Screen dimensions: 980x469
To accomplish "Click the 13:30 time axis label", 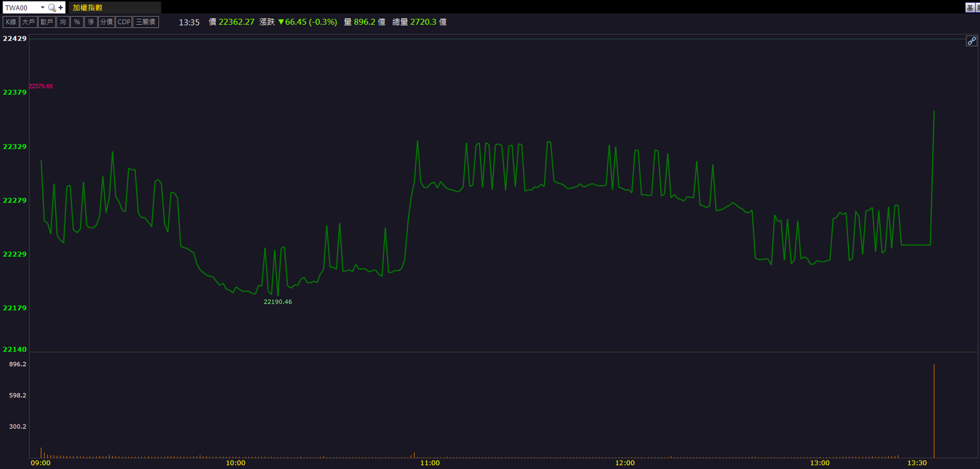I will click(x=917, y=463).
